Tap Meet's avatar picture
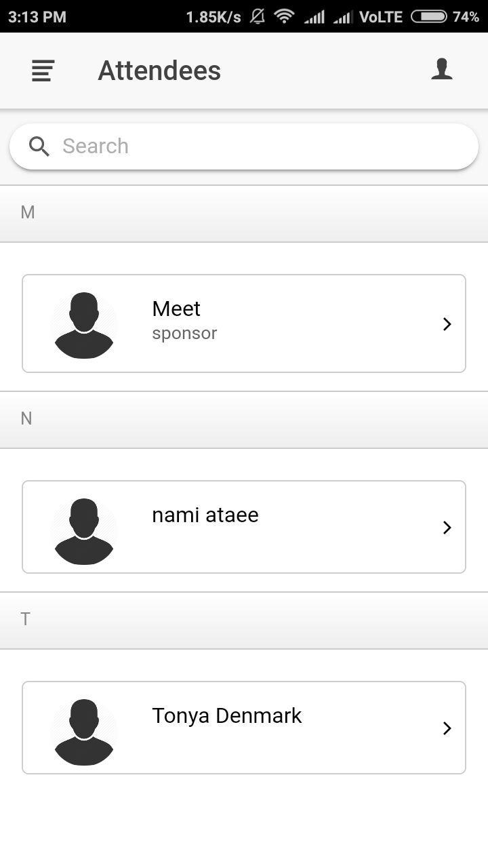 coord(84,325)
